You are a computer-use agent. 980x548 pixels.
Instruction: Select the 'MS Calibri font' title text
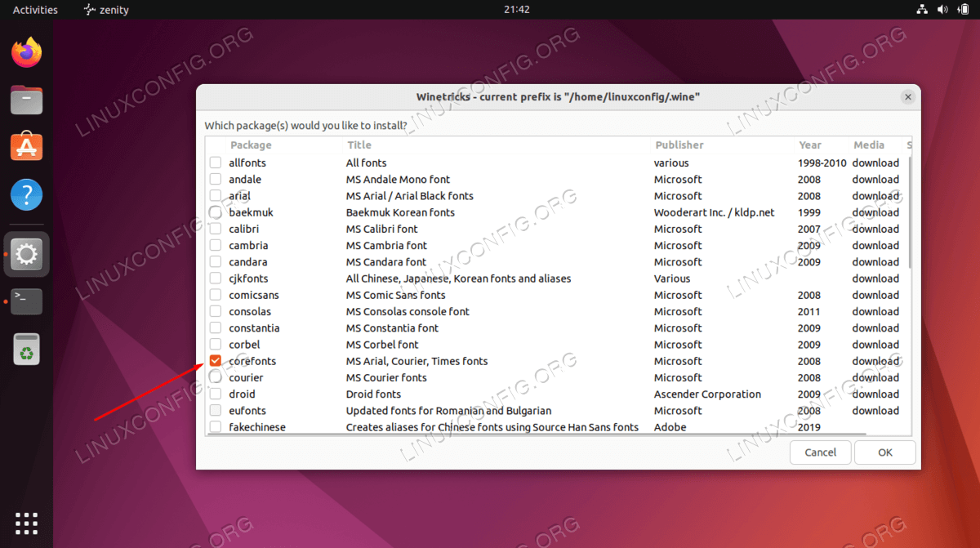pyautogui.click(x=381, y=229)
